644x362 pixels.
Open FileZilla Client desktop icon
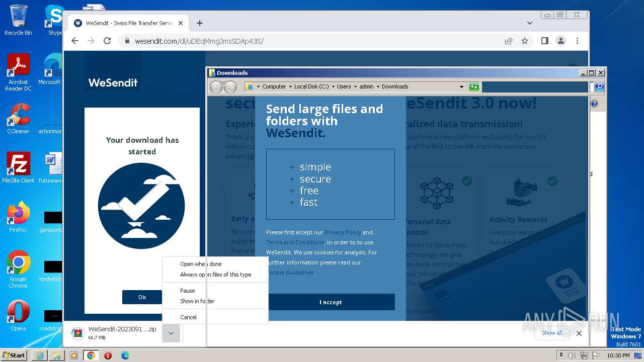[x=18, y=168]
